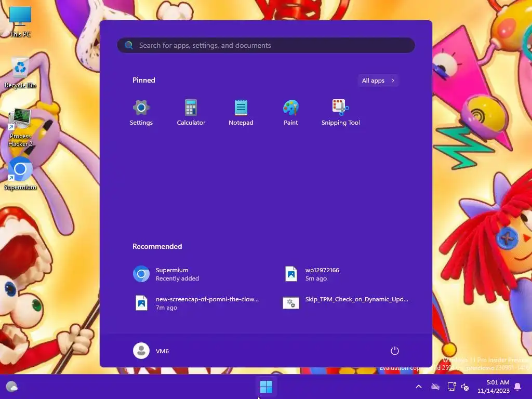
Task: Open the Snipping Tool app
Action: pos(341,113)
